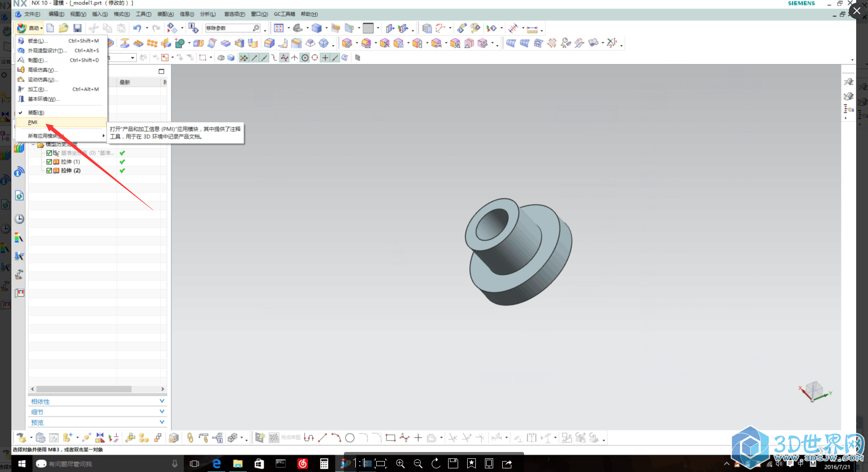
Task: Open 制图(F) drafting application
Action: [61, 60]
